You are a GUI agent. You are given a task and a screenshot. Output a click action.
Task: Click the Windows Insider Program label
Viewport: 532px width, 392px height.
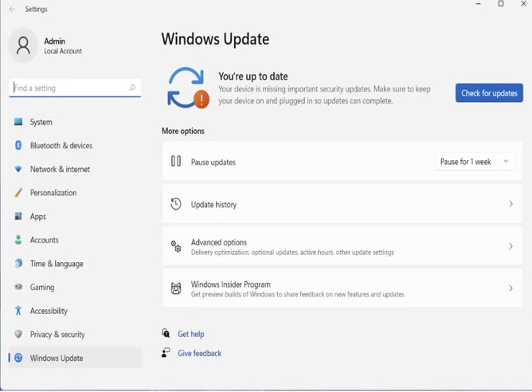(230, 284)
